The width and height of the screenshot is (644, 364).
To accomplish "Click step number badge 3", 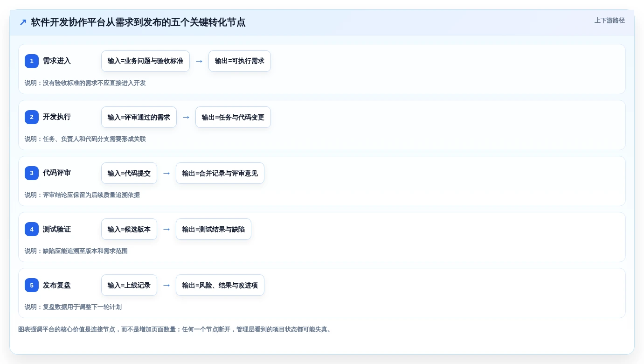I will click(32, 173).
